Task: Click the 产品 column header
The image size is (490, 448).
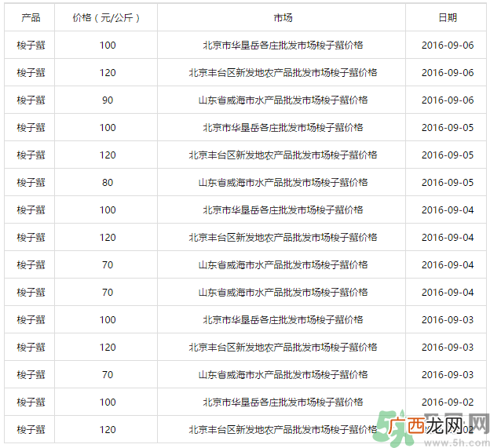Action: pyautogui.click(x=31, y=18)
